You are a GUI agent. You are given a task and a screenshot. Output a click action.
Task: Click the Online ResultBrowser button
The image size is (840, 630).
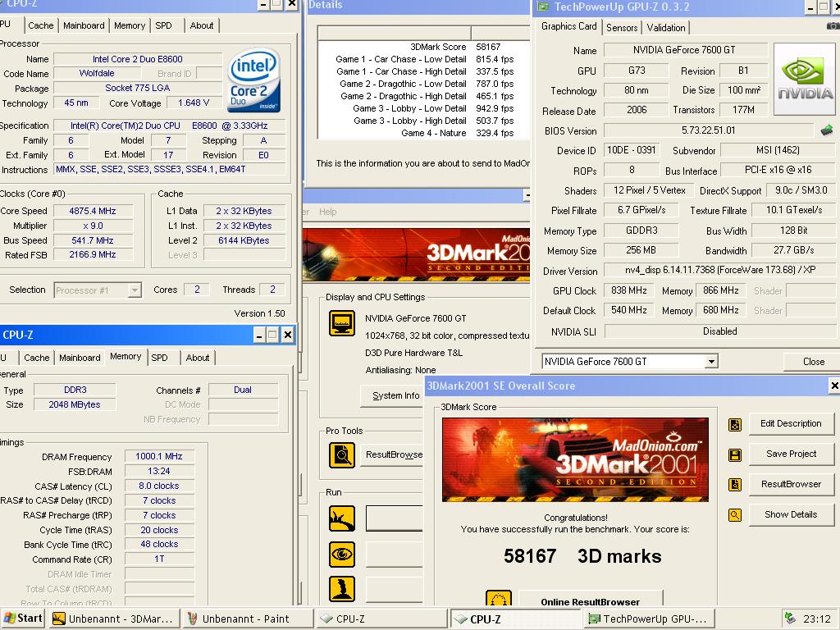(591, 600)
